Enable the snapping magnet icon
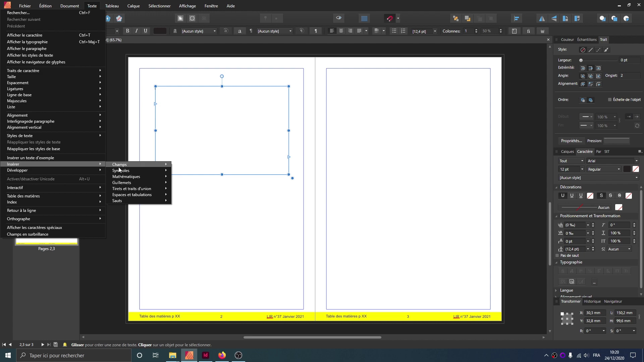This screenshot has height=362, width=644. [x=390, y=18]
